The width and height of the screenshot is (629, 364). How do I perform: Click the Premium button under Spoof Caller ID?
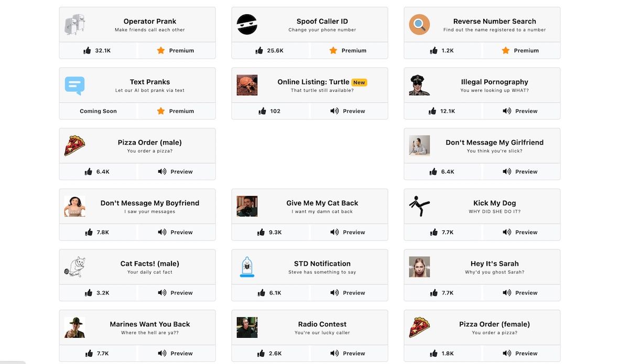(x=348, y=51)
